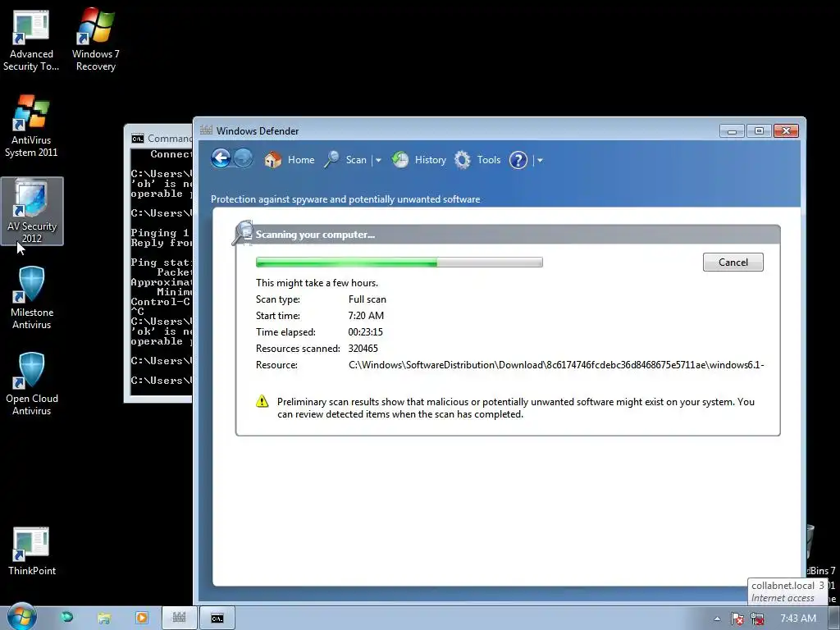Click the green scan progress bar

(x=399, y=262)
